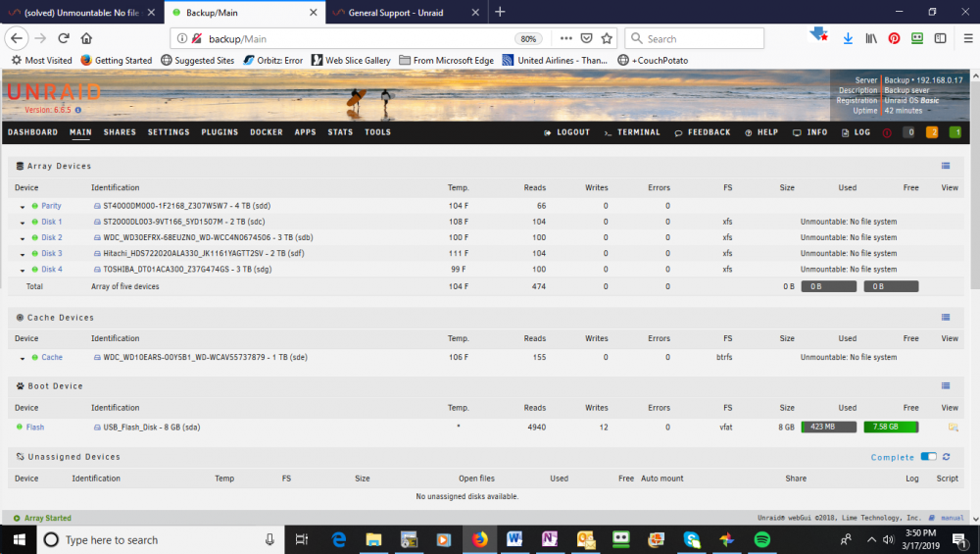The image size is (980, 554).
Task: Open Spotify from the taskbar
Action: coord(761,539)
